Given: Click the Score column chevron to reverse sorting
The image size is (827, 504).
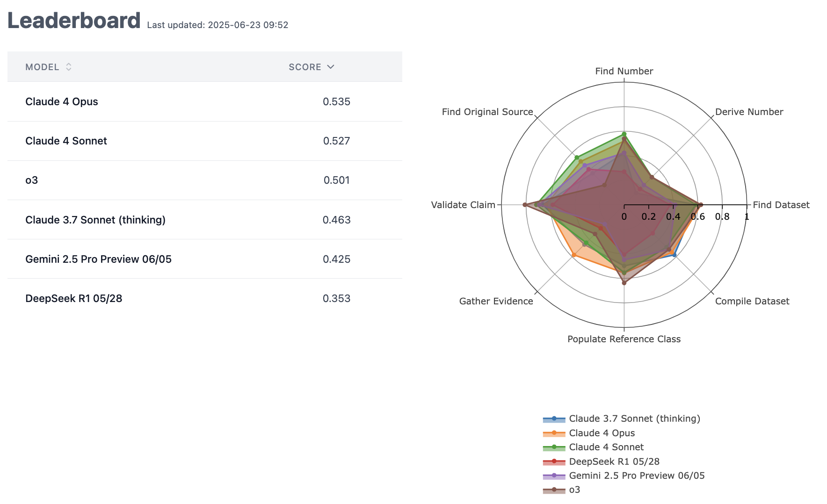Looking at the screenshot, I should [331, 67].
